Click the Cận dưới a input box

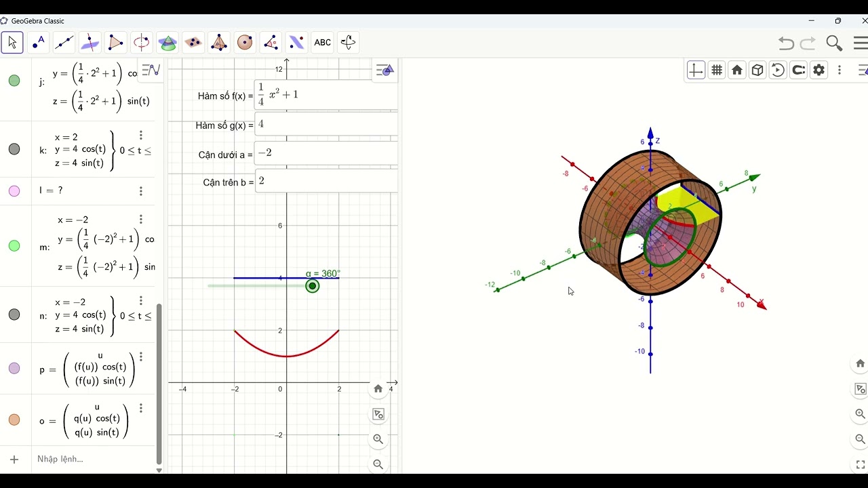pyautogui.click(x=326, y=153)
